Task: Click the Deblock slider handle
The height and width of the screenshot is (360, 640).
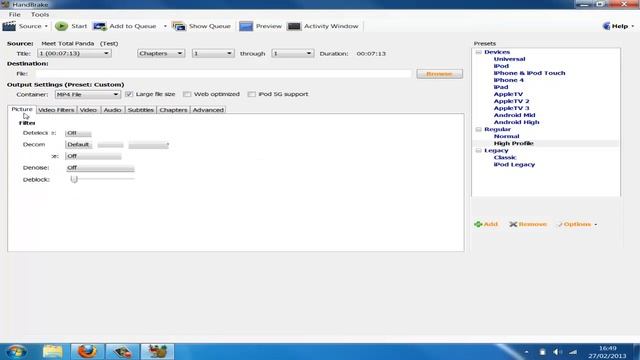Action: click(74, 179)
